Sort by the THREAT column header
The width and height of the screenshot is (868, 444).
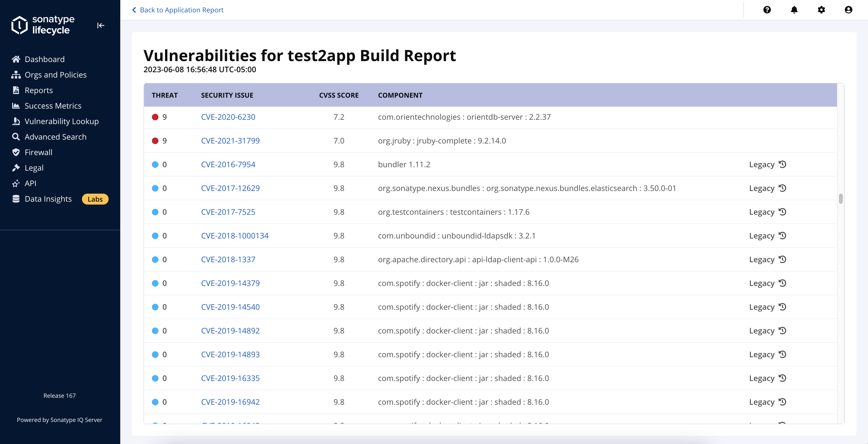[164, 95]
